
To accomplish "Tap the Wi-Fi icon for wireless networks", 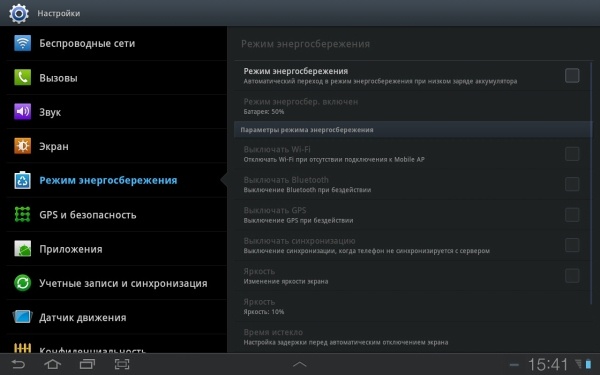I will (23, 43).
